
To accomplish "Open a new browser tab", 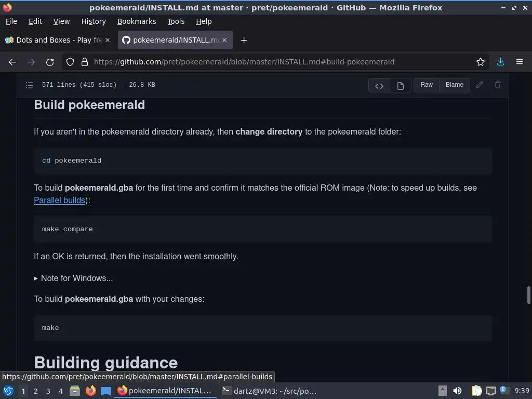I will point(244,41).
